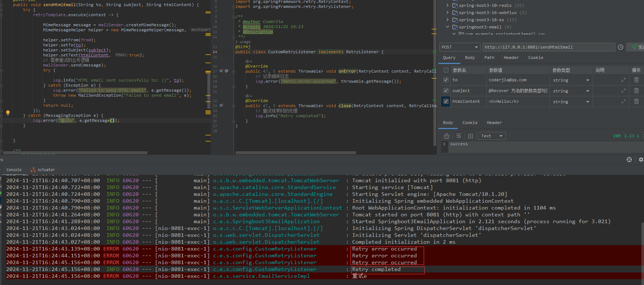The height and width of the screenshot is (285, 644).
Task: Delete the 'subject' parameter row with trash icon
Action: coord(636,91)
